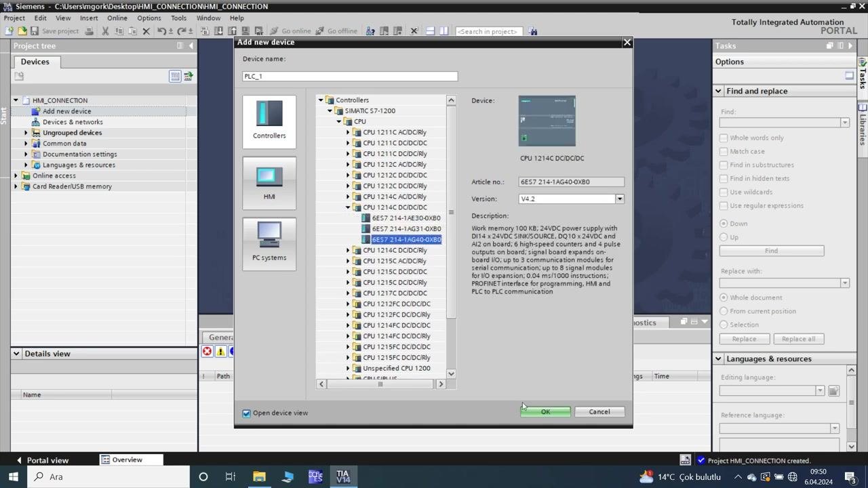868x488 pixels.
Task: Click the Device name input field
Action: click(x=350, y=76)
